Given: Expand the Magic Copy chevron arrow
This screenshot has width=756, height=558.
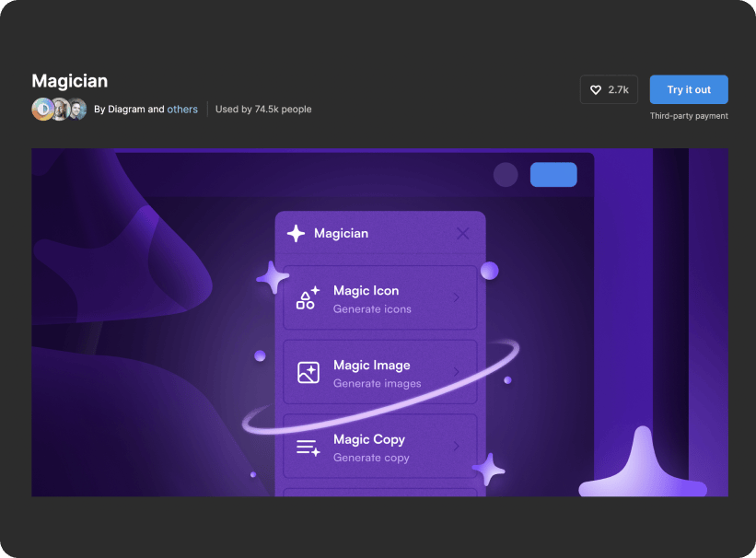Looking at the screenshot, I should 456,446.
